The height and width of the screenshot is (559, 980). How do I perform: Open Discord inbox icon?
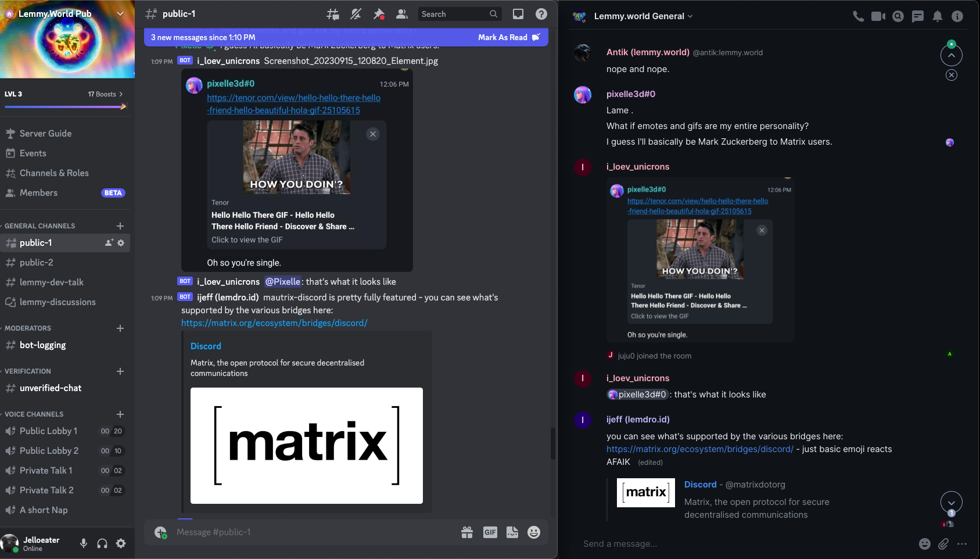518,14
